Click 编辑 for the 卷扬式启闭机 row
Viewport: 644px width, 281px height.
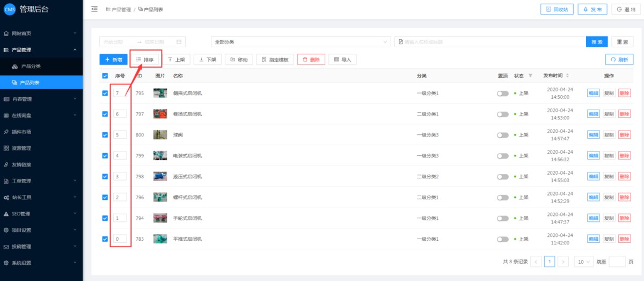pos(594,114)
